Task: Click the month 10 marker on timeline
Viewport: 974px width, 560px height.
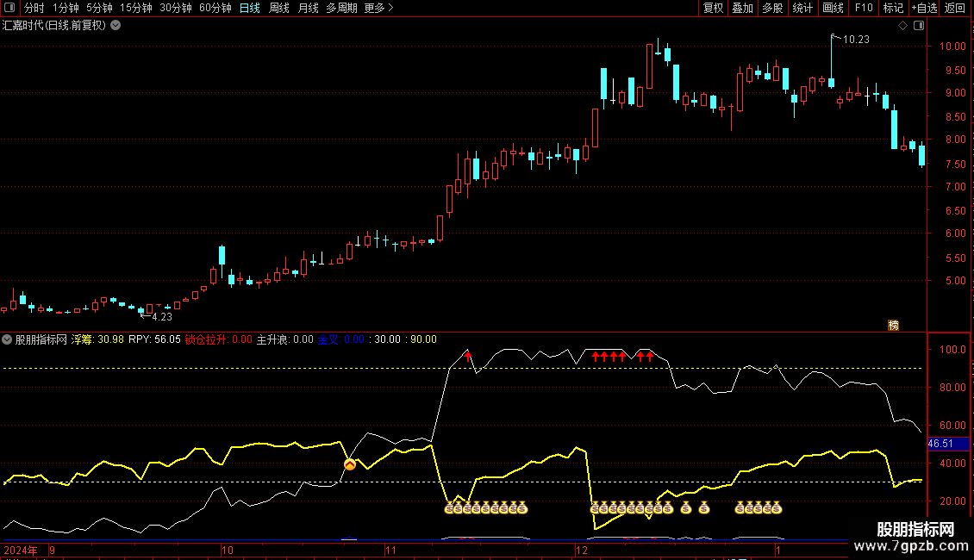Action: [228, 550]
